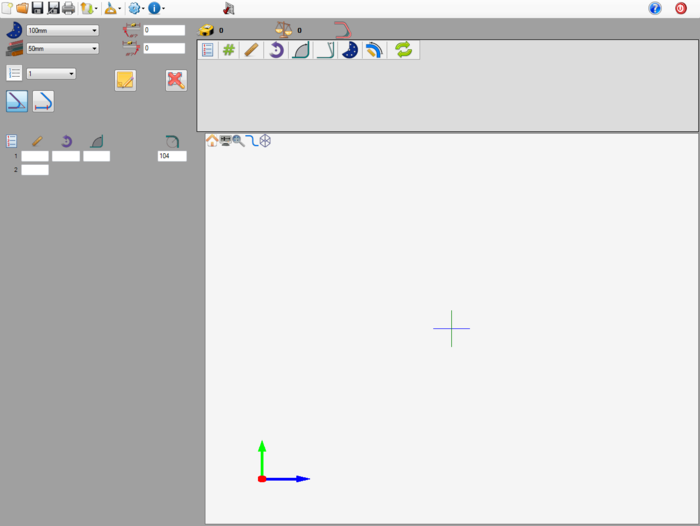This screenshot has width=700, height=526.
Task: Click the protractor tool icon
Action: pos(110,8)
